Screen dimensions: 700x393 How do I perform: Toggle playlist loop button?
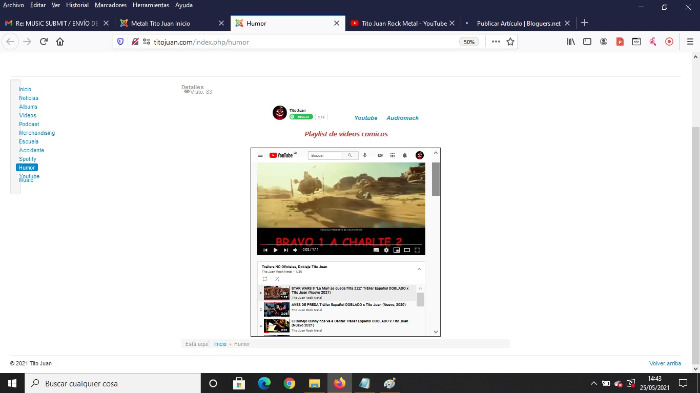(265, 279)
